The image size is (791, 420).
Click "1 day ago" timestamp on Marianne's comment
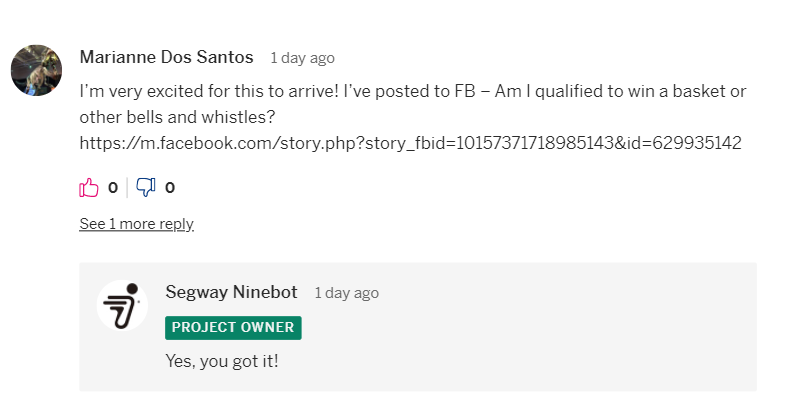[302, 58]
